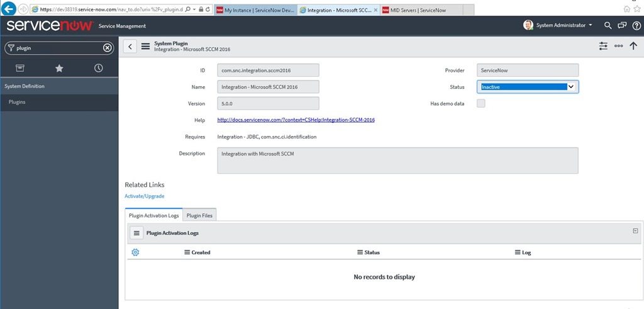This screenshot has width=644, height=309.
Task: Click the System Plugin form title
Action: [171, 43]
